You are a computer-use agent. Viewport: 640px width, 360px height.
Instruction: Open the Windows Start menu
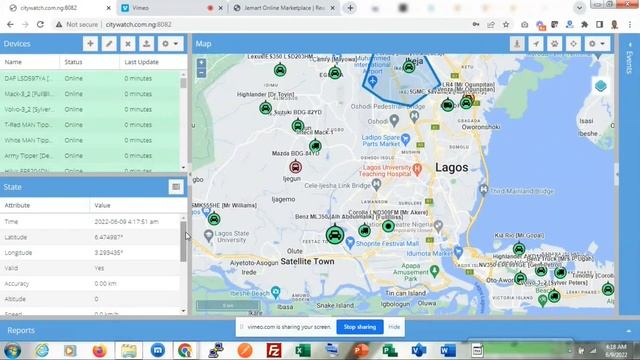(13, 351)
